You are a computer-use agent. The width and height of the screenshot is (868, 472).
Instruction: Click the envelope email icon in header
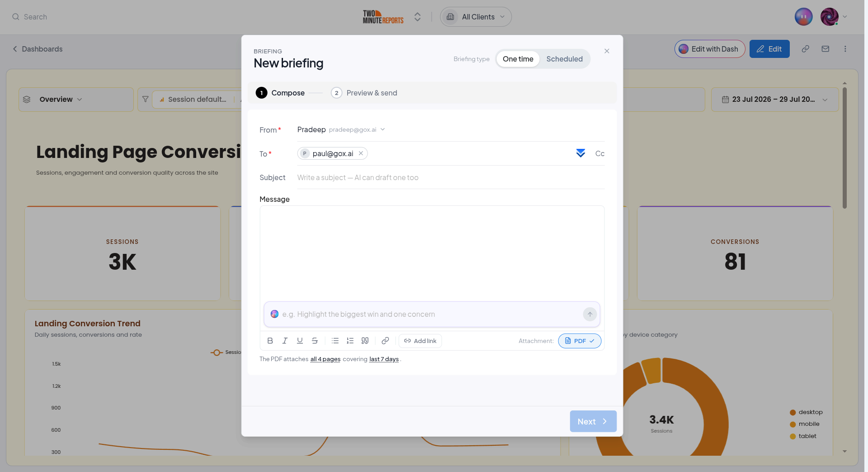pyautogui.click(x=825, y=49)
